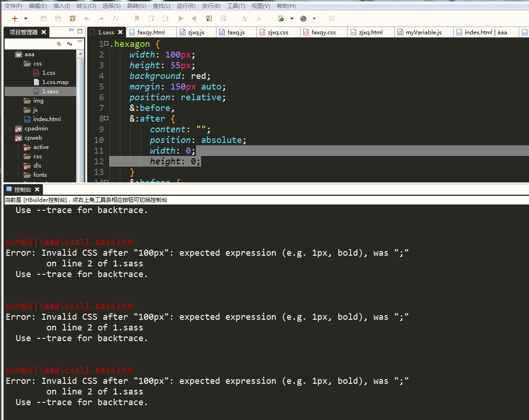Open the 视图(V) menu
The height and width of the screenshot is (420, 529).
point(261,6)
